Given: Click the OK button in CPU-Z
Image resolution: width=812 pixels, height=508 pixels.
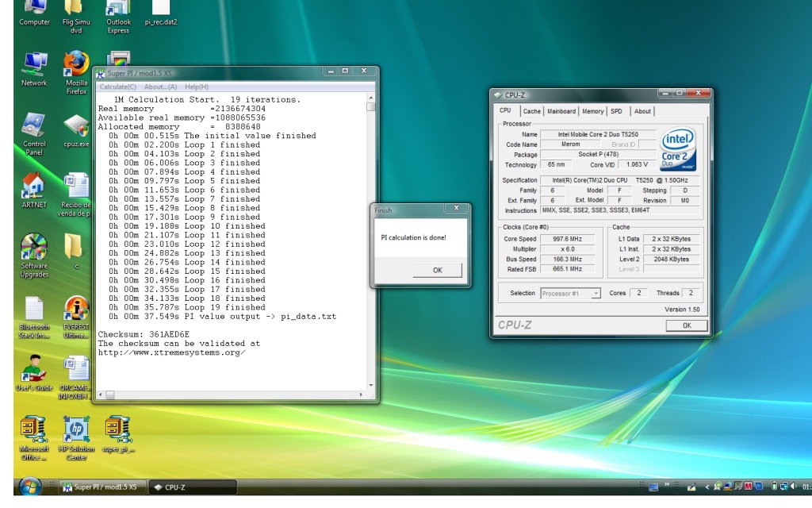Looking at the screenshot, I should [687, 325].
